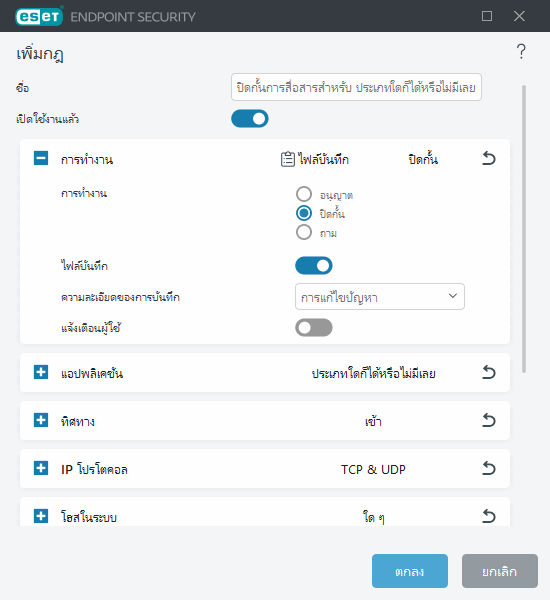The height and width of the screenshot is (600, 550).
Task: Close the ESET Endpoint Security window
Action: point(519,16)
